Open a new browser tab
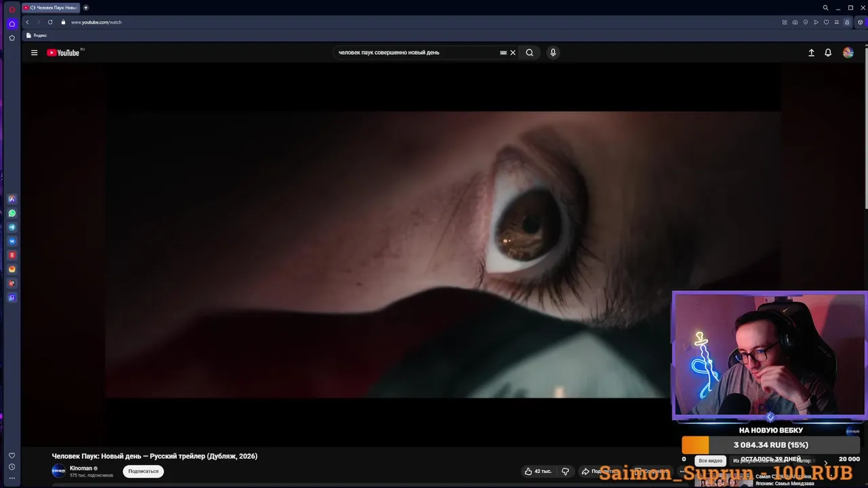 [85, 7]
